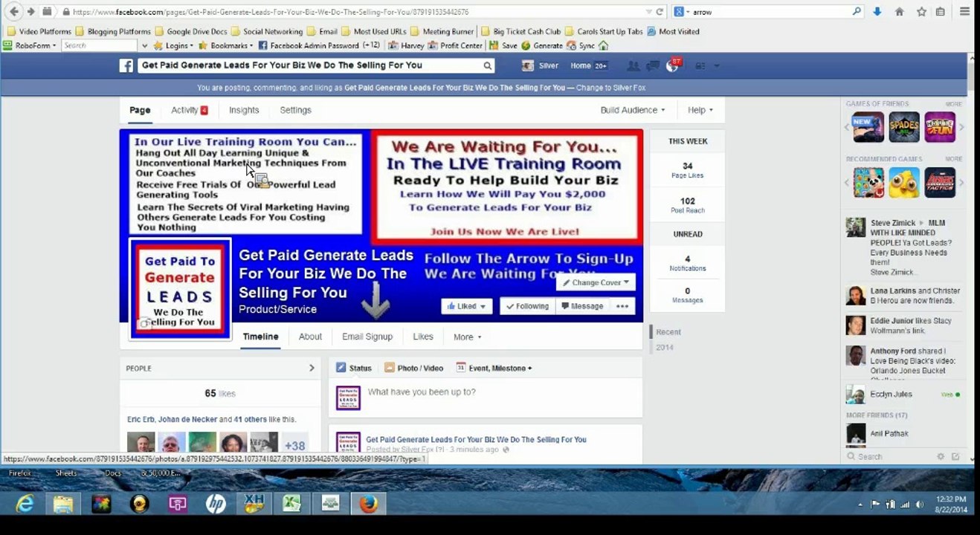Open the Facebook notifications globe icon
The height and width of the screenshot is (535, 980).
coord(672,66)
